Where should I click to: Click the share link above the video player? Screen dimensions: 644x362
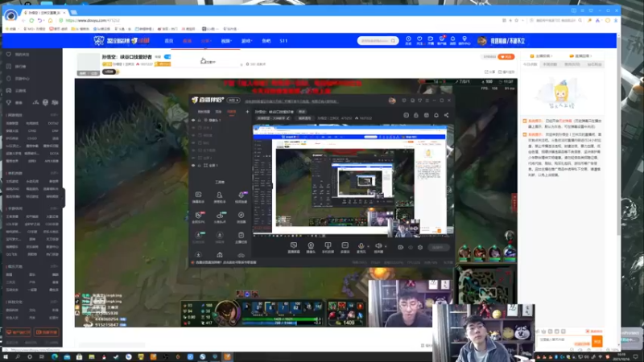(489, 72)
